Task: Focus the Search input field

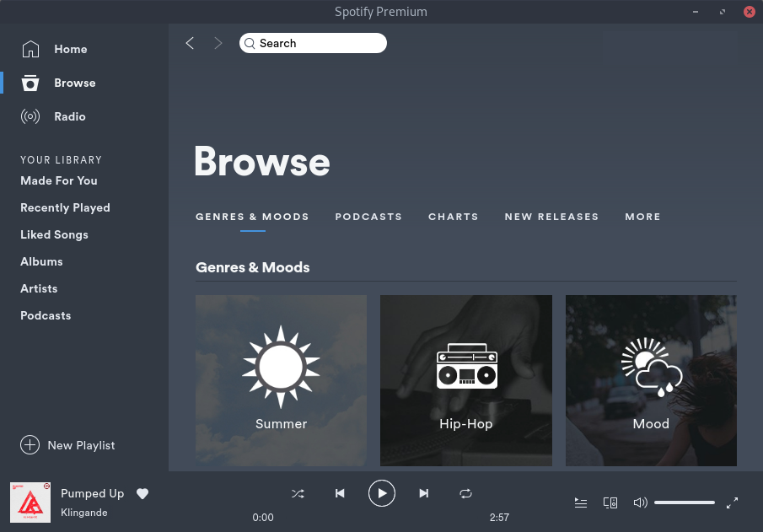Action: pyautogui.click(x=313, y=43)
